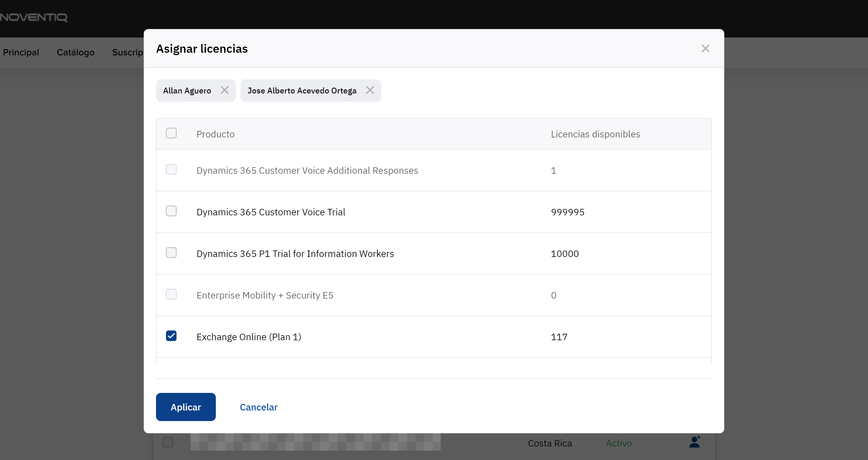Click the Noventiq logo
The height and width of the screenshot is (460, 868).
[34, 17]
